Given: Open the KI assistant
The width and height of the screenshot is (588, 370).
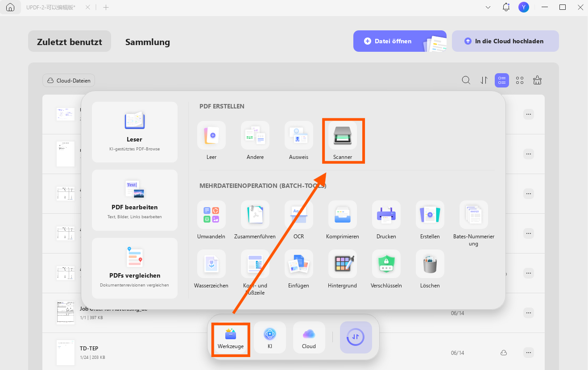Looking at the screenshot, I should coord(270,338).
